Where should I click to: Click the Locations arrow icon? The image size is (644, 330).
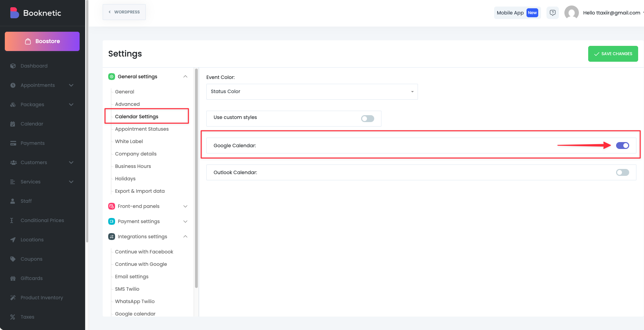click(13, 240)
